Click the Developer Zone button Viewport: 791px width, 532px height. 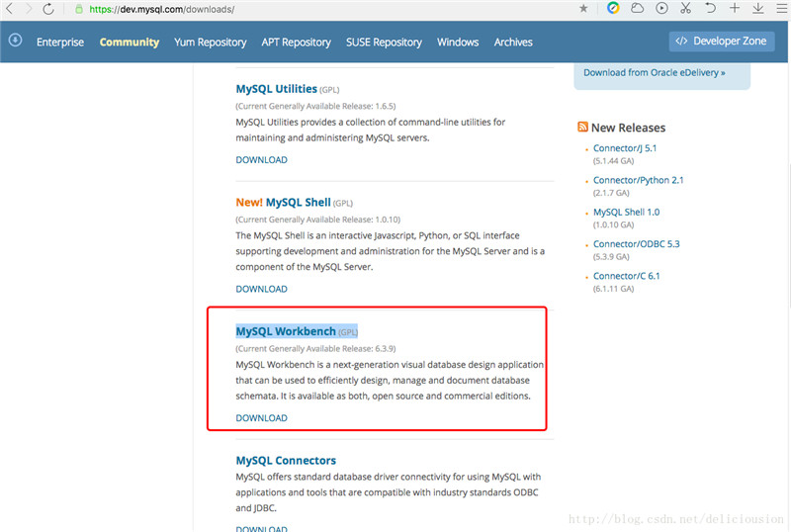click(722, 41)
